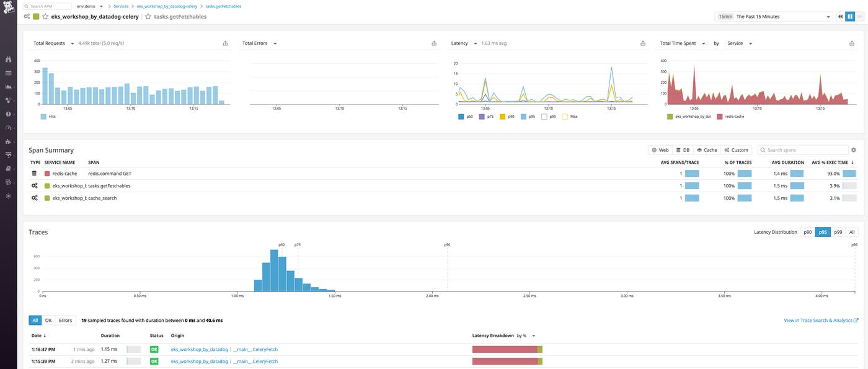This screenshot has width=868, height=369.
Task: Click Services in the breadcrumb navigation
Action: [121, 6]
